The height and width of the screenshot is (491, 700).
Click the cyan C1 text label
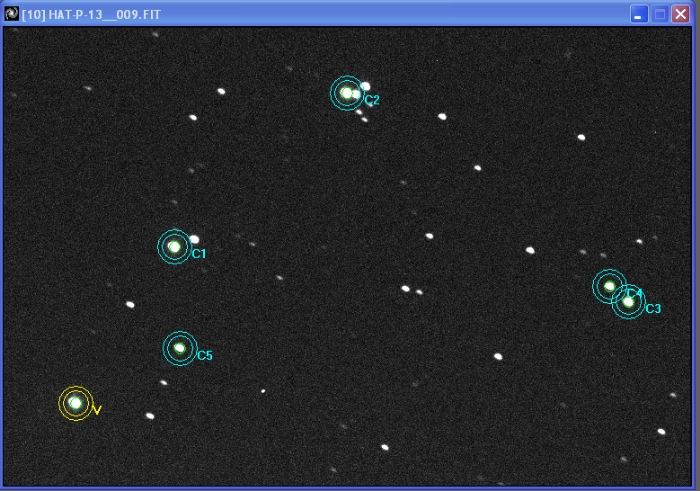click(198, 254)
